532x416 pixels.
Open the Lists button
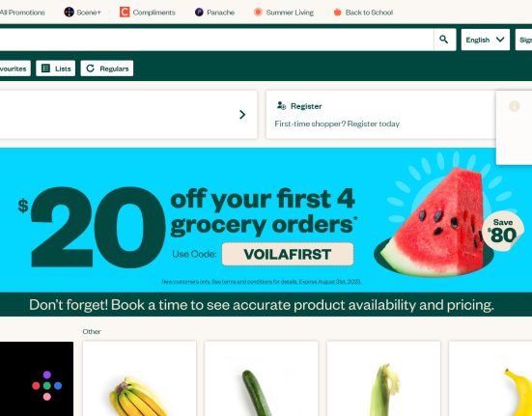tap(56, 69)
